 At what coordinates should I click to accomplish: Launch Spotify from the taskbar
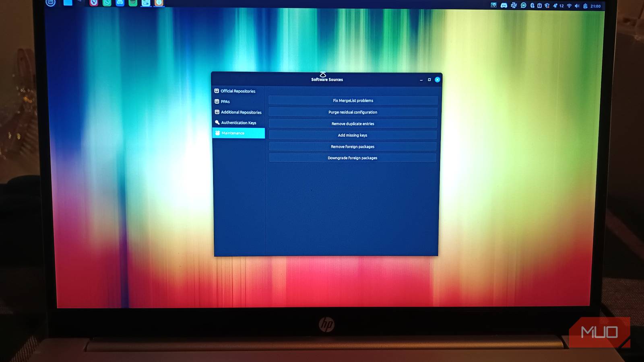point(133,4)
